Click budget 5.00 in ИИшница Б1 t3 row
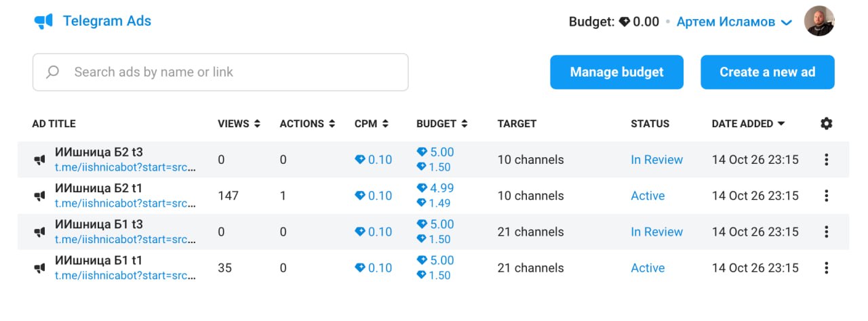 tap(435, 224)
